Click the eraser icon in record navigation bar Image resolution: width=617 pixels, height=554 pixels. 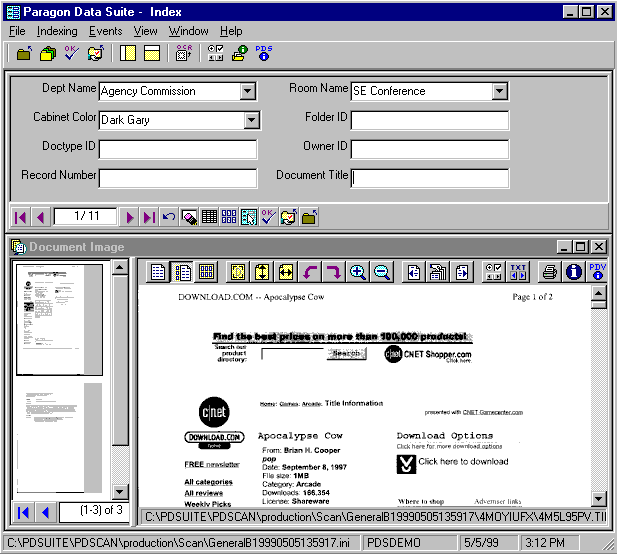(x=189, y=217)
